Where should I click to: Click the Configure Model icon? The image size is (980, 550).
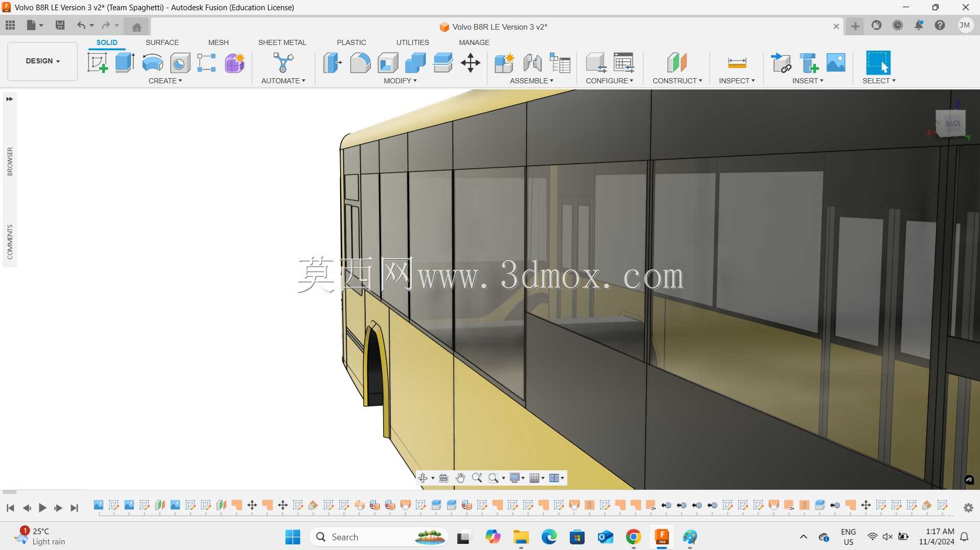point(596,63)
